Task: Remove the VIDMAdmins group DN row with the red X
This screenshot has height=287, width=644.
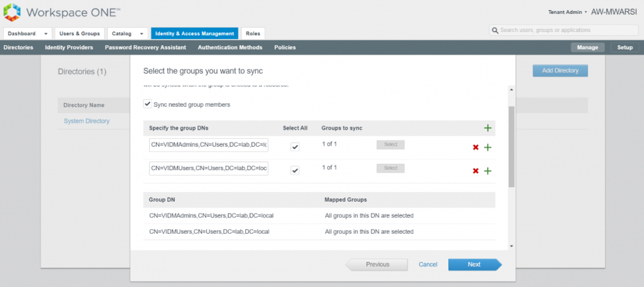Action: [475, 147]
